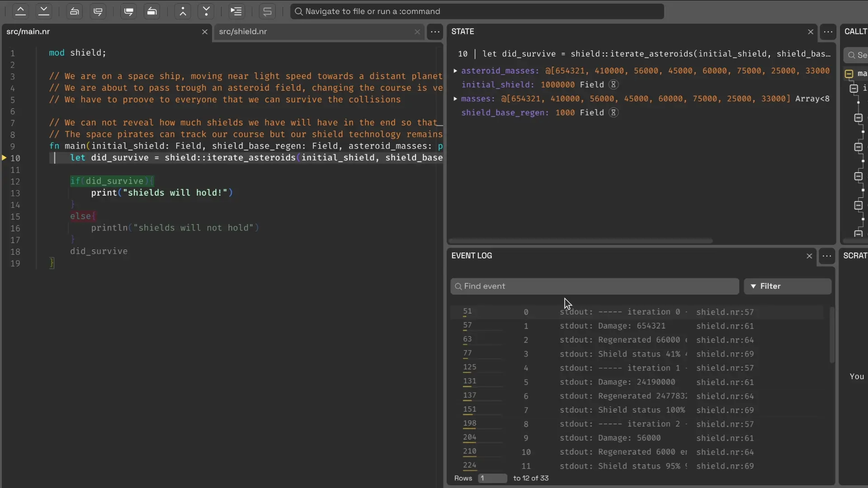Focus the Find event search field
The image size is (868, 488).
tap(594, 286)
